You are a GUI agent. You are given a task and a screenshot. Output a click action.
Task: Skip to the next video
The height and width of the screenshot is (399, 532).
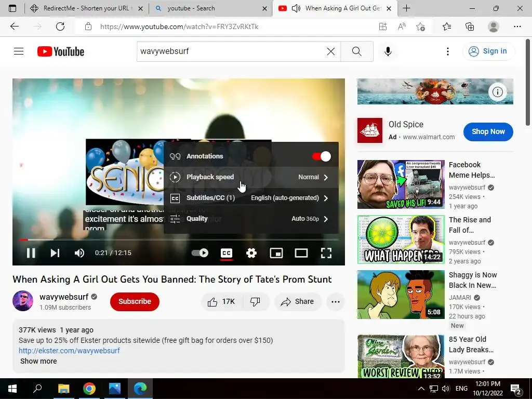55,253
